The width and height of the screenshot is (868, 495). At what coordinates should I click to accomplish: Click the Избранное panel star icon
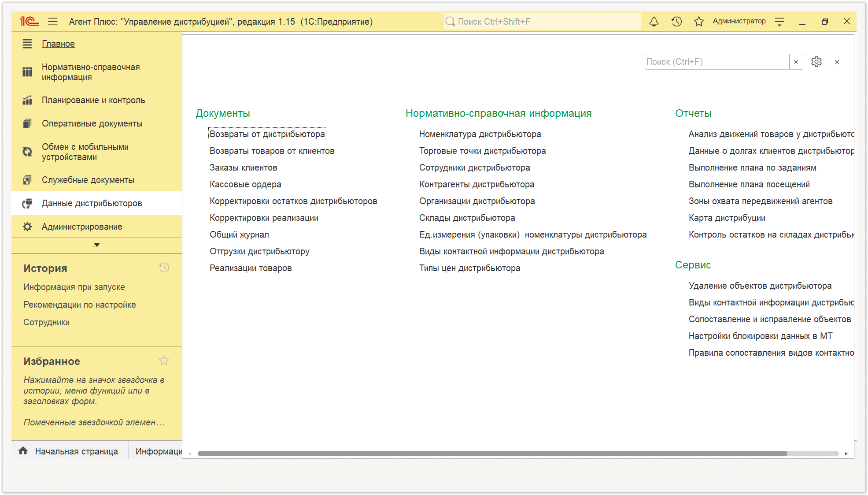coord(164,361)
